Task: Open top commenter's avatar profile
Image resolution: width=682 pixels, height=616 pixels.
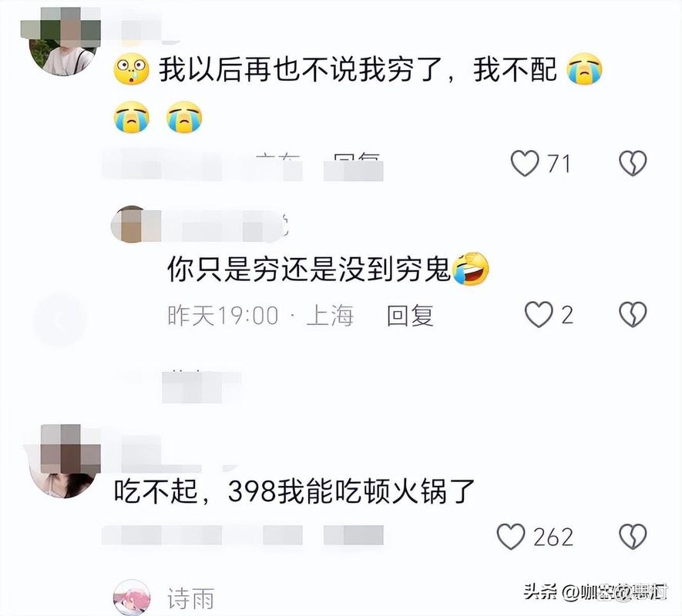Action: tap(63, 42)
